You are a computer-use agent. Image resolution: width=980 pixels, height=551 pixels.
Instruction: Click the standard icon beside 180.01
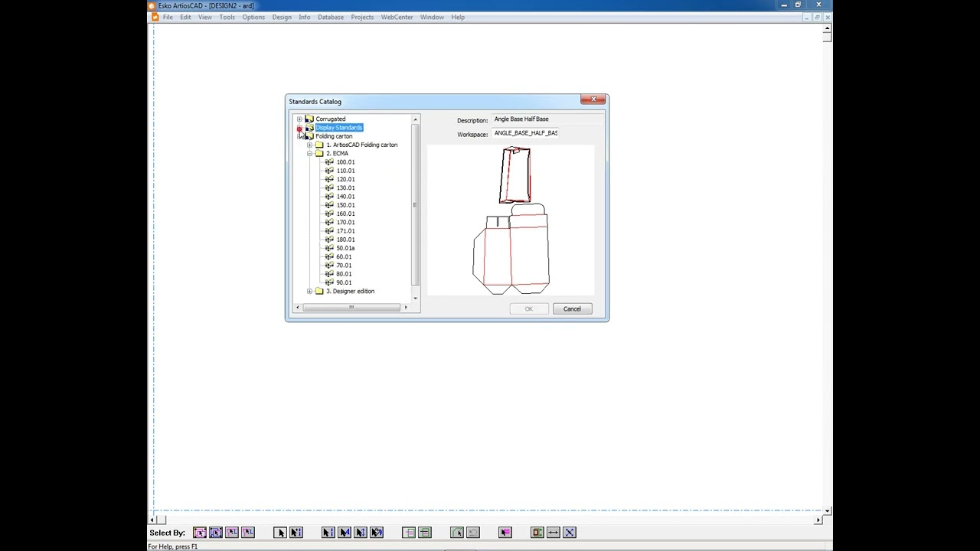pos(329,240)
